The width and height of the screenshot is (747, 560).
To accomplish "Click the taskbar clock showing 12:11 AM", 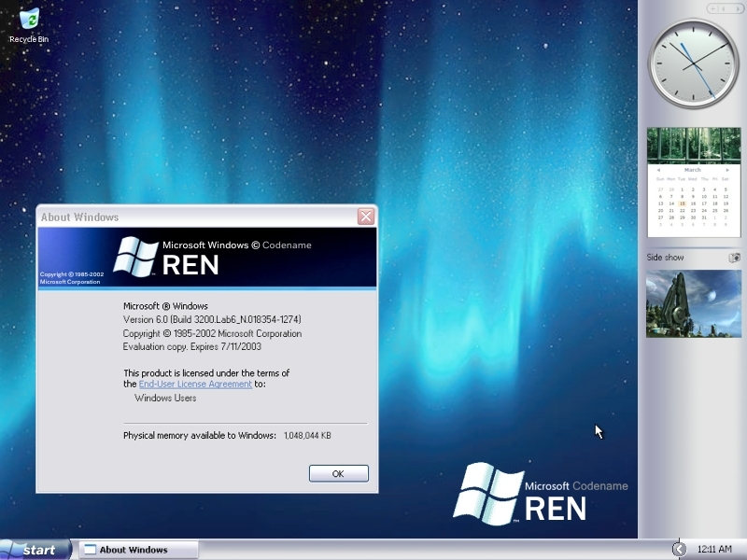I will 714,550.
